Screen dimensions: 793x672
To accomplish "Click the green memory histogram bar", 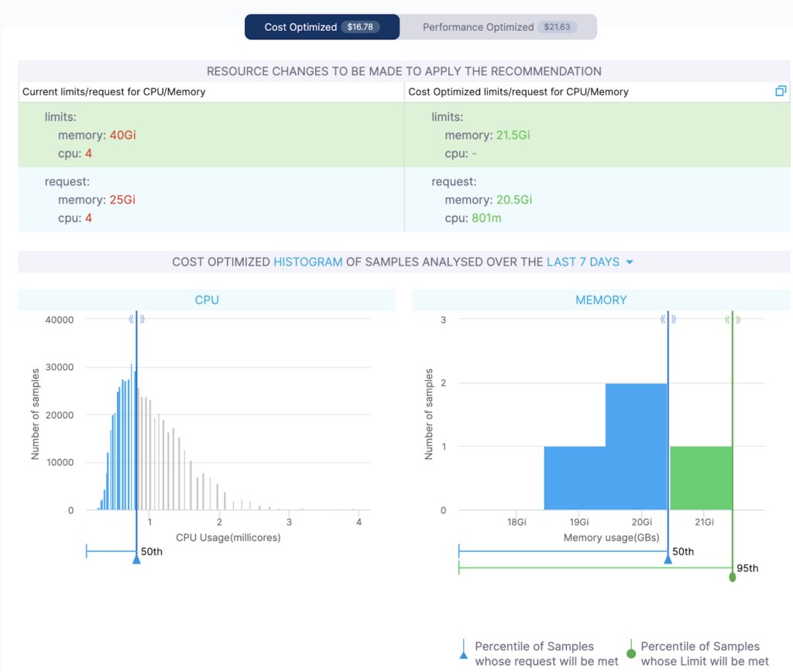I will 701,478.
